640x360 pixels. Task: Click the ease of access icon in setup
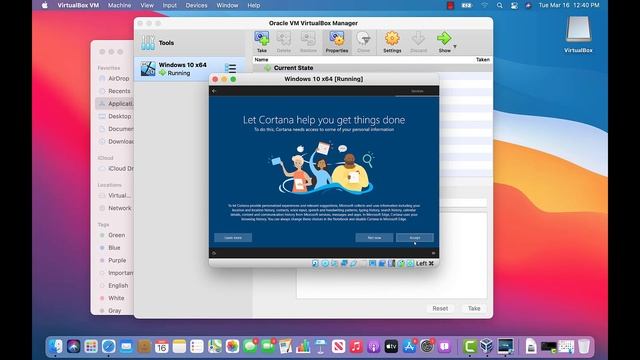[x=214, y=253]
